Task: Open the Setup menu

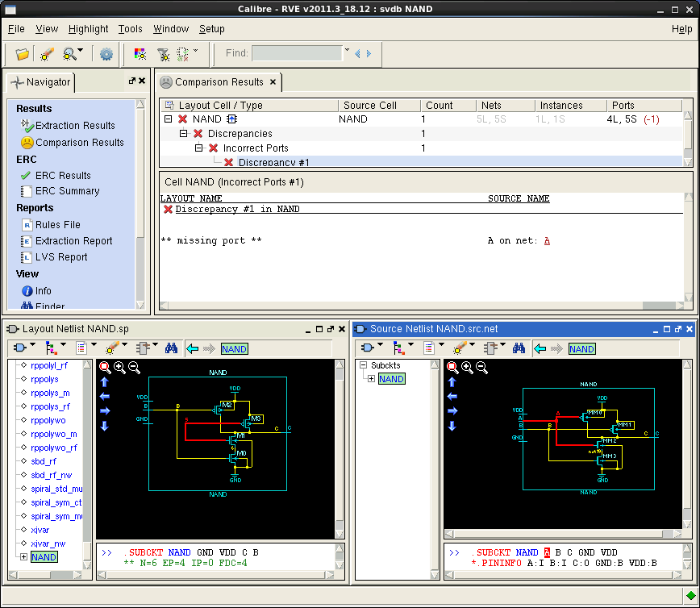Action: pos(211,29)
